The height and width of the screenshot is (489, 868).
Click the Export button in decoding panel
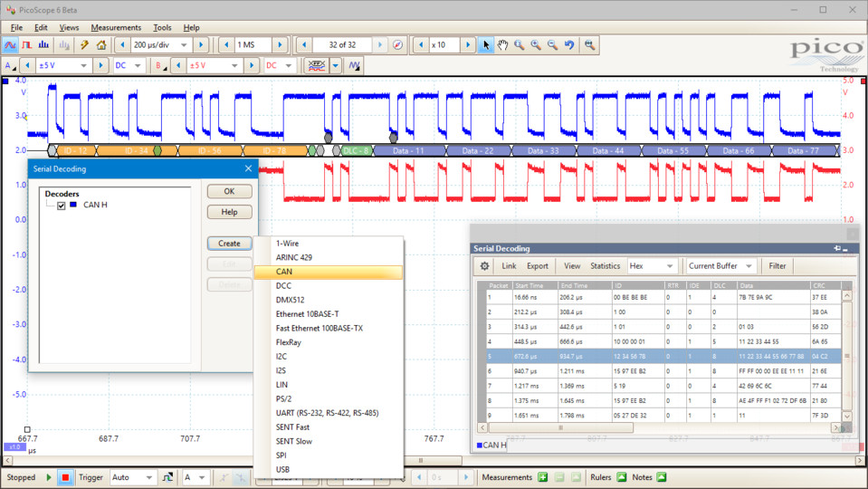tap(538, 266)
